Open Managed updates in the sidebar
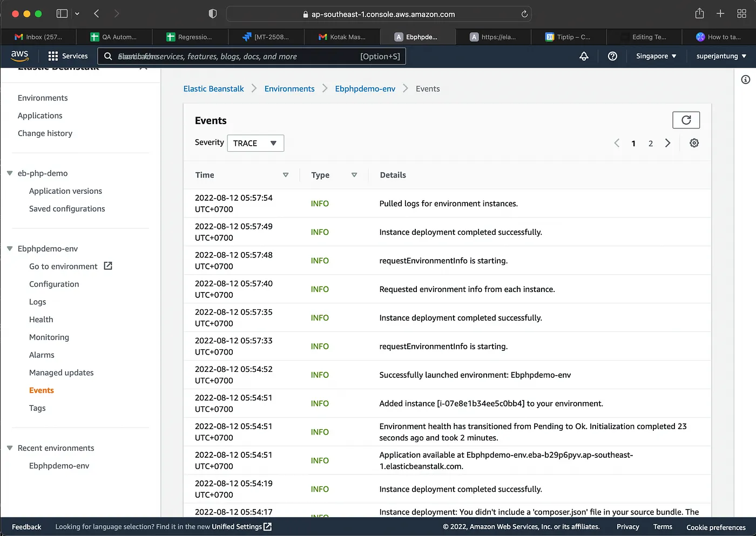 click(61, 372)
